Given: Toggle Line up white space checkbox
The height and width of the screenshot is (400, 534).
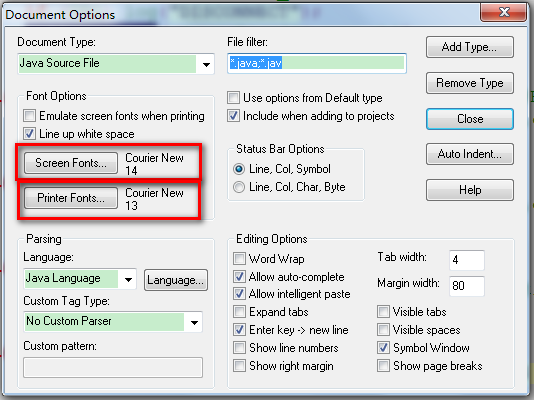Looking at the screenshot, I should click(x=29, y=133).
